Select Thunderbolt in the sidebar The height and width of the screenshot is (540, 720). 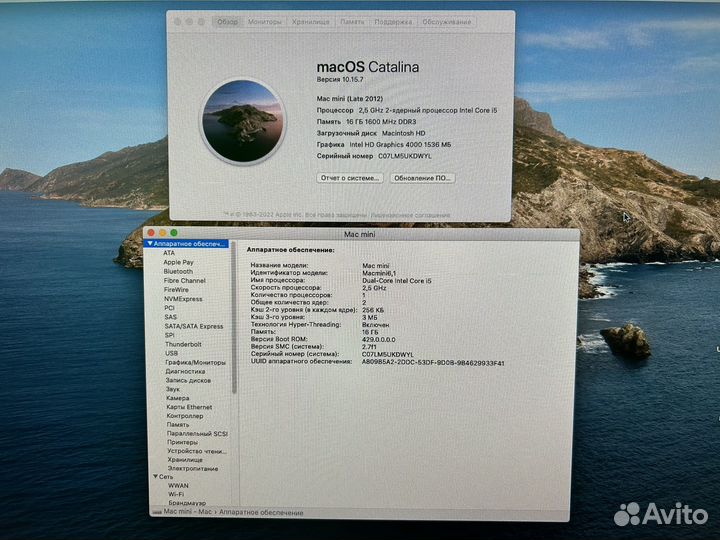click(183, 344)
